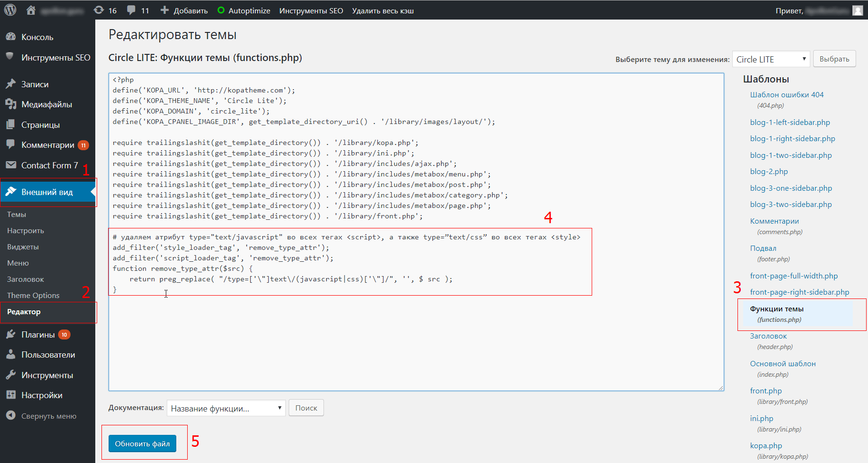Image resolution: width=868 pixels, height=463 pixels.
Task: Open the Название функции documentation dropdown
Action: [x=226, y=408]
